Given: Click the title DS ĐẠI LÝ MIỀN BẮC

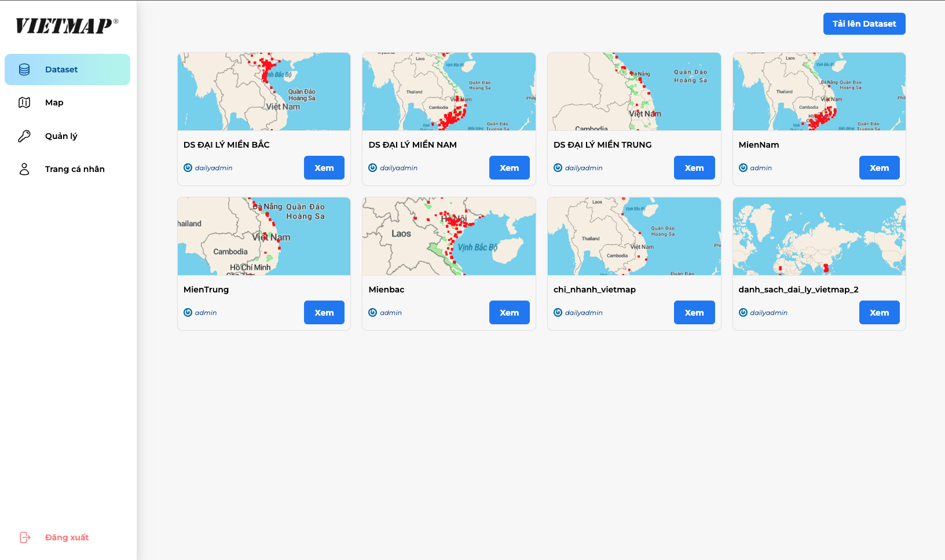Looking at the screenshot, I should click(x=226, y=145).
